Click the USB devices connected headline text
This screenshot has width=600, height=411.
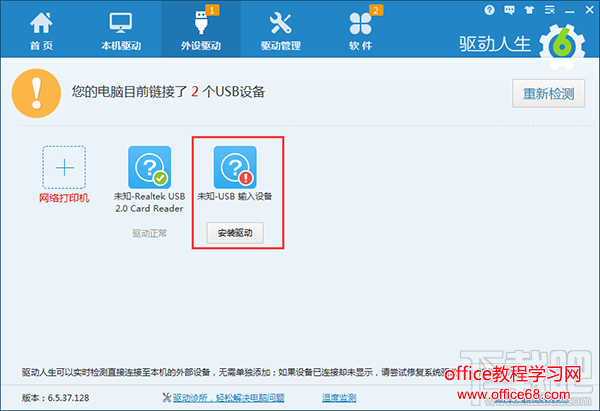168,92
